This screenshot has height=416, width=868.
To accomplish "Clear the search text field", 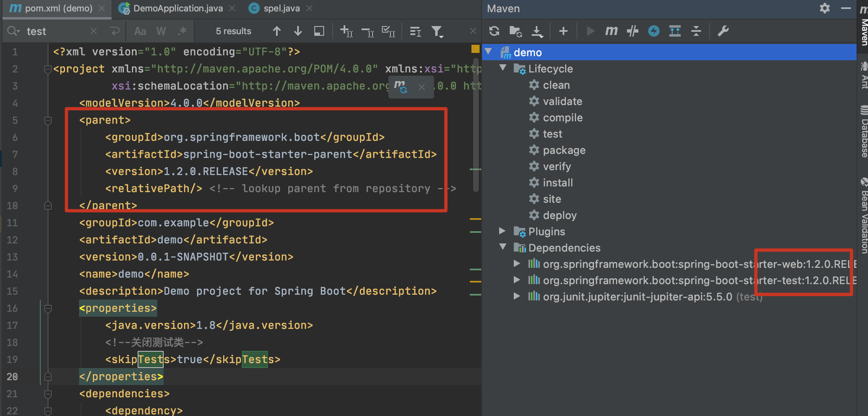I will click(x=94, y=31).
